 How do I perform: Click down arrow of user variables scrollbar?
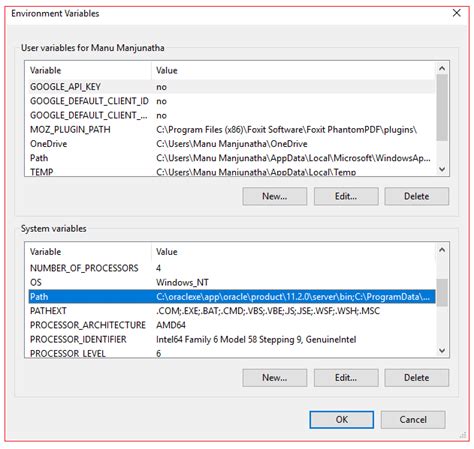pyautogui.click(x=442, y=169)
